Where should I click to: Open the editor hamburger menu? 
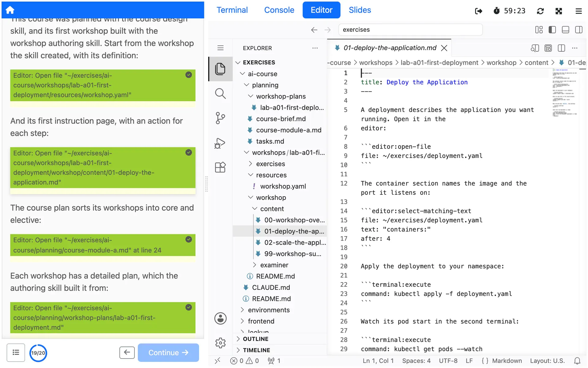[x=221, y=48]
